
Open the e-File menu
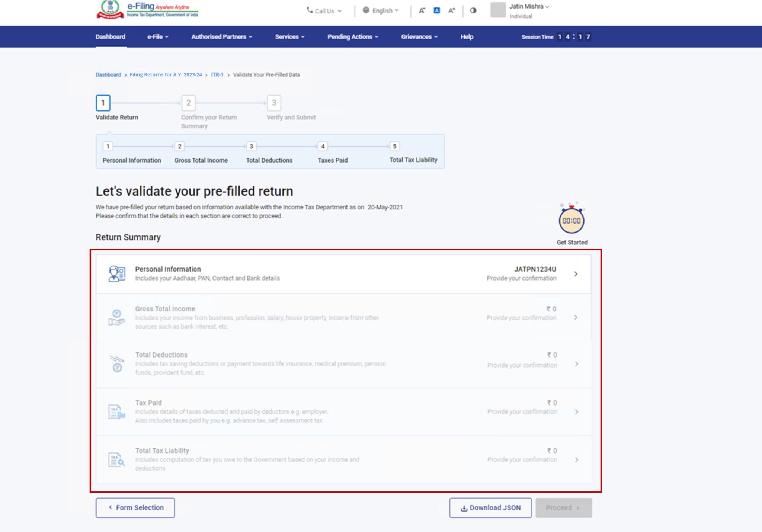(158, 37)
